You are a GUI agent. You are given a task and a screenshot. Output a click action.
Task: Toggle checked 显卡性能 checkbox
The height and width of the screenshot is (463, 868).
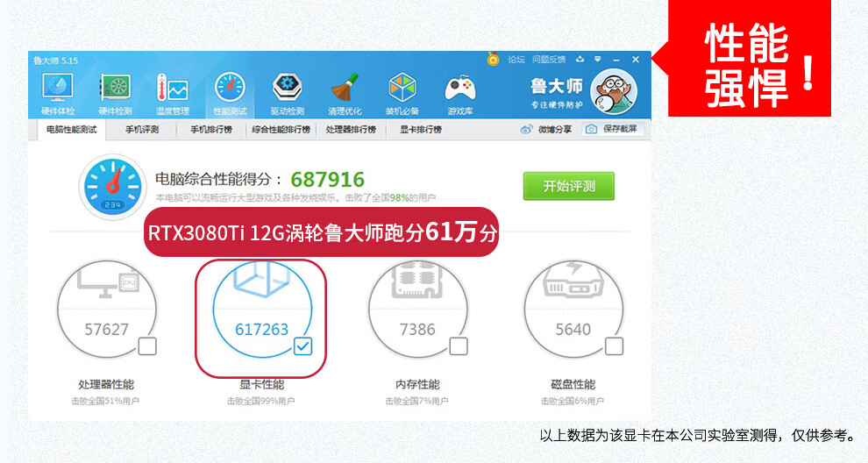(302, 346)
